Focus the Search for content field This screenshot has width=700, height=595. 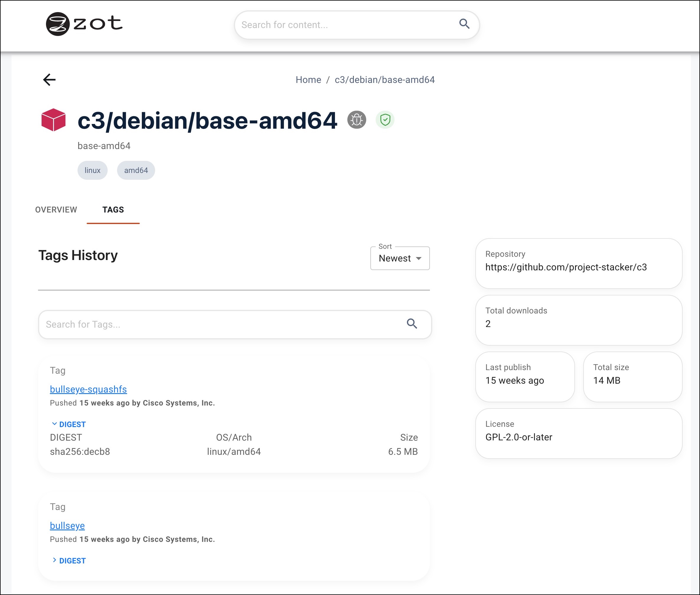[x=344, y=25]
